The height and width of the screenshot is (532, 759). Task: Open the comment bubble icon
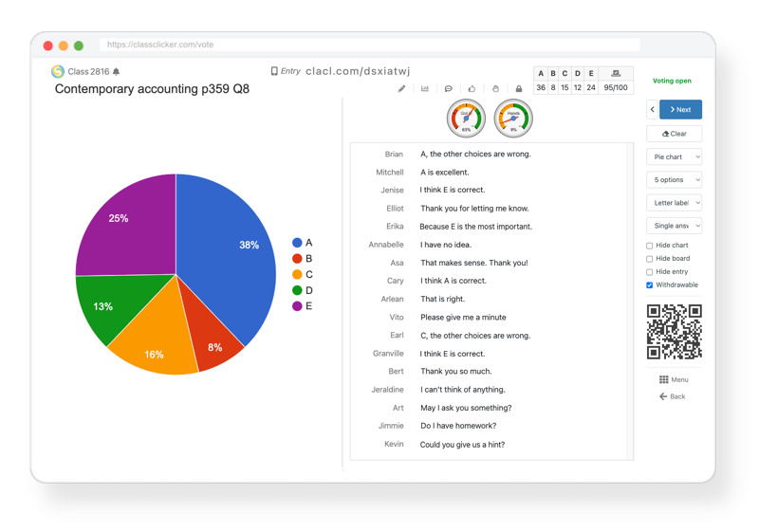pyautogui.click(x=449, y=88)
